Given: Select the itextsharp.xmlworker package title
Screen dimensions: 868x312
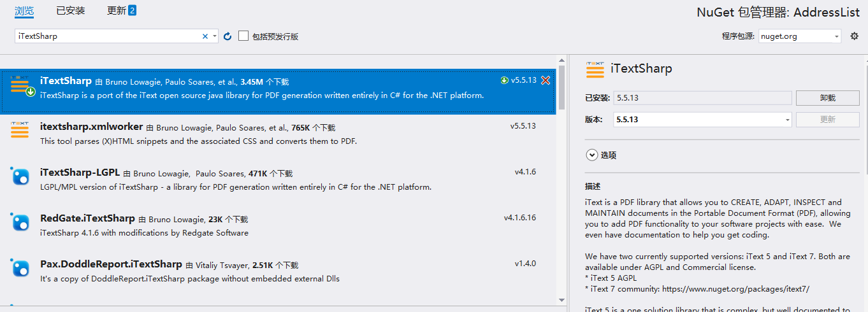Looking at the screenshot, I should [91, 127].
